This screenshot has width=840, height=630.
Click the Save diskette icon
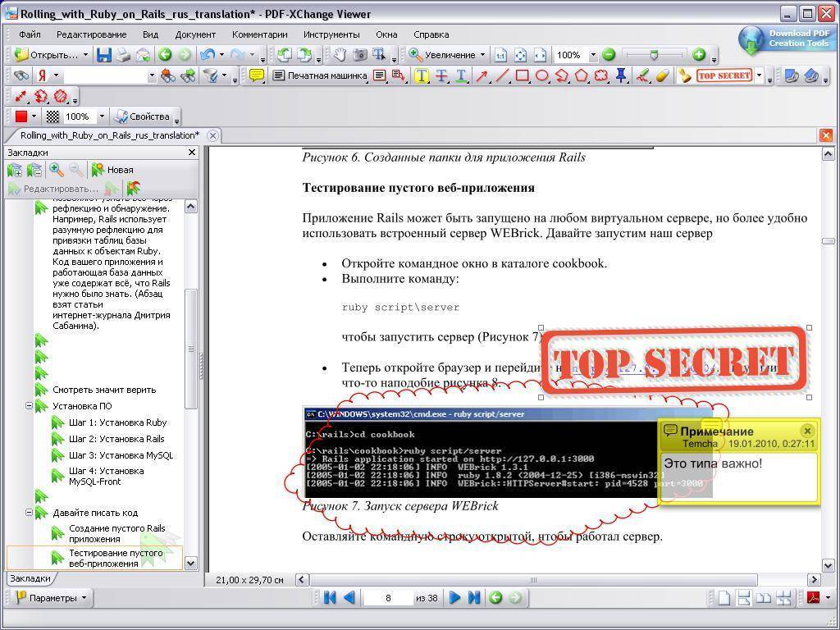pyautogui.click(x=104, y=55)
